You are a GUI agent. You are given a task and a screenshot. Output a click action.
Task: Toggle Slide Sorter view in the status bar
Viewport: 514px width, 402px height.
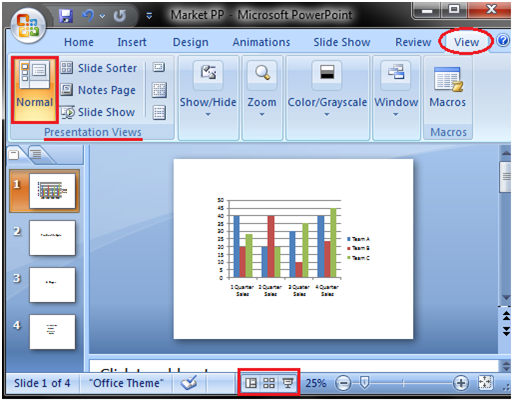point(269,383)
